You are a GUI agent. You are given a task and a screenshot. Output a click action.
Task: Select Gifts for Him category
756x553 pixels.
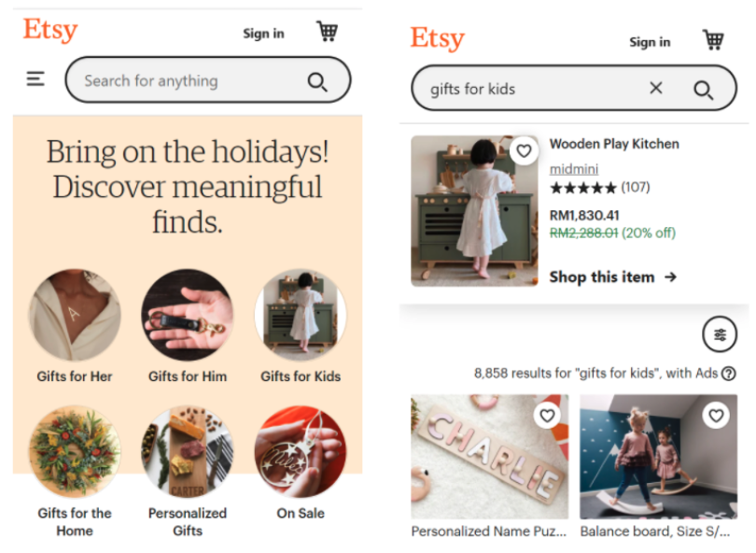188,326
